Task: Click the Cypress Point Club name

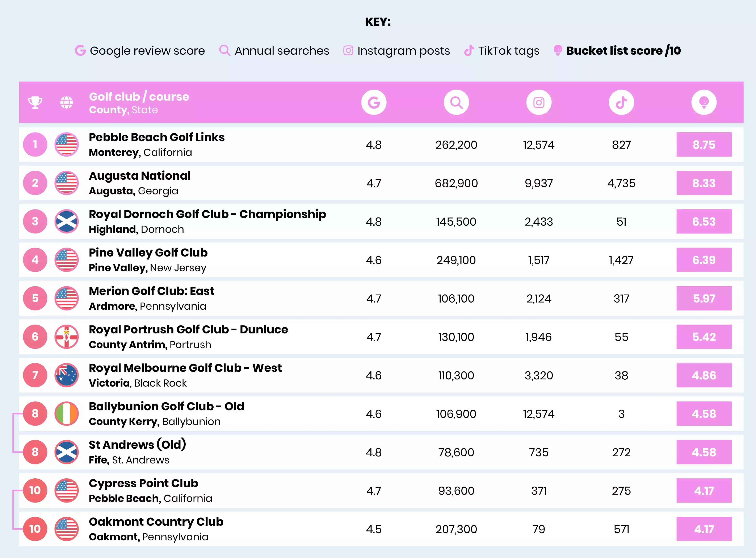Action: [x=143, y=483]
